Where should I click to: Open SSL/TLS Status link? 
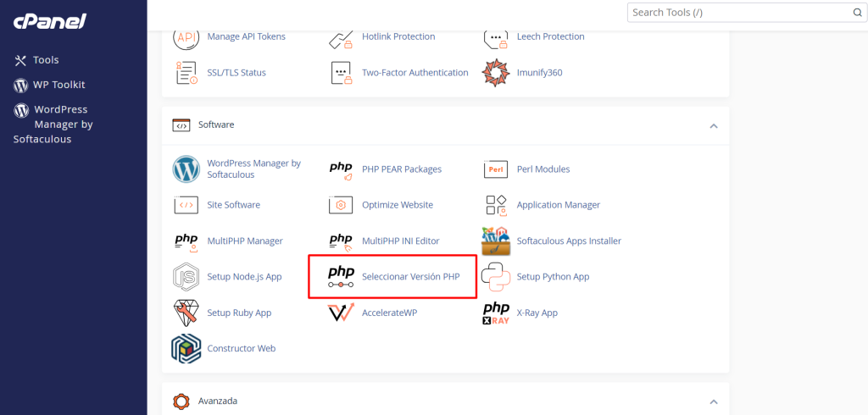[x=236, y=73]
